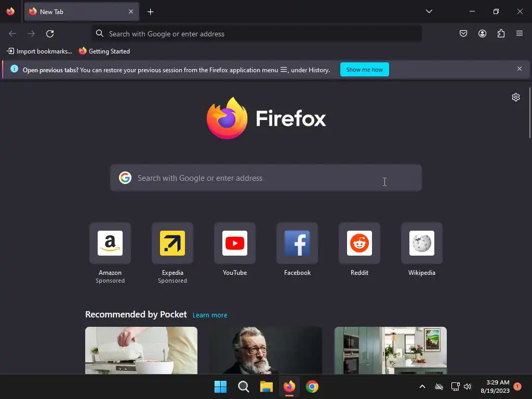Open Pocket story with green kitchen photo
Viewport: 532px width, 399px height.
[391, 351]
